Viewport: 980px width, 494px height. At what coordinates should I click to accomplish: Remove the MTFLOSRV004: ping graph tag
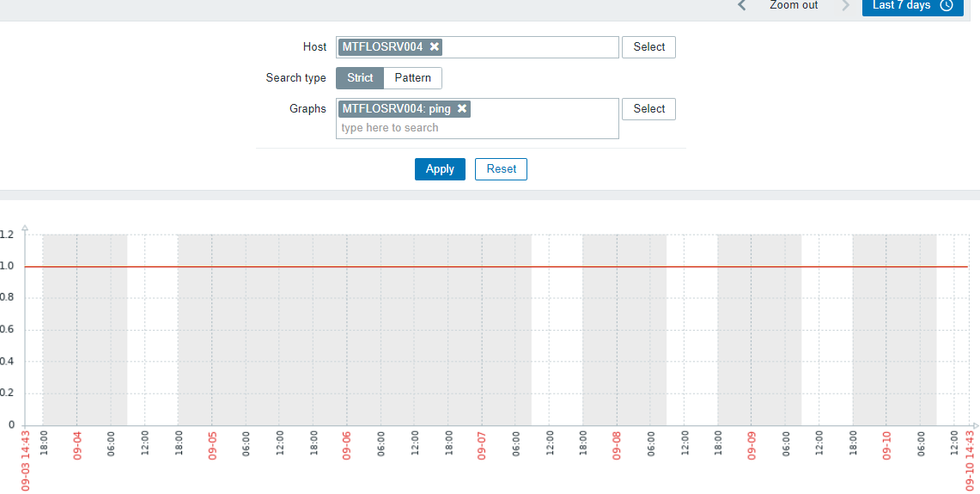pos(462,108)
